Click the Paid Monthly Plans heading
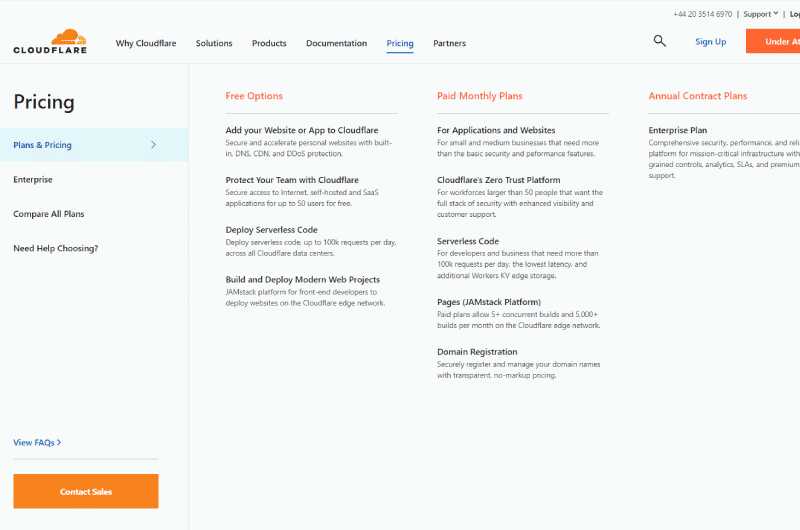This screenshot has height=530, width=800. pos(480,96)
